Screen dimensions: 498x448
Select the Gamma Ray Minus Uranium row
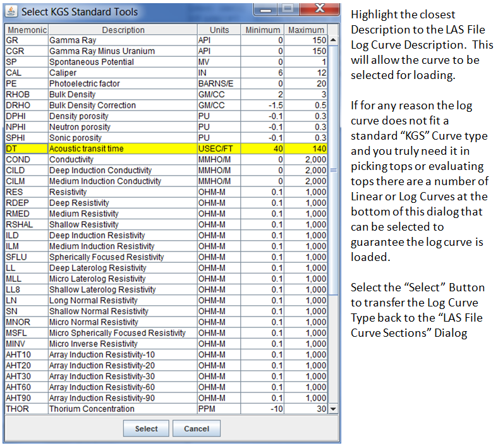(166, 51)
